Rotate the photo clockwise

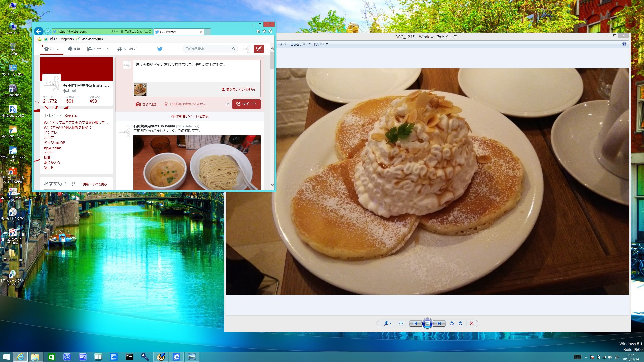(460, 324)
